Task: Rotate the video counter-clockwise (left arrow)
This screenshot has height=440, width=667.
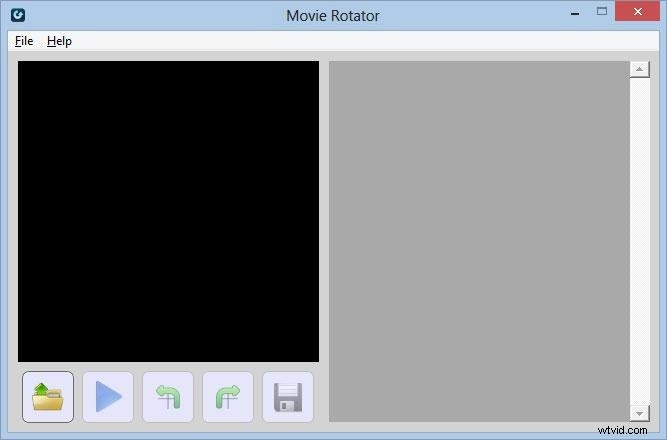Action: (x=168, y=397)
